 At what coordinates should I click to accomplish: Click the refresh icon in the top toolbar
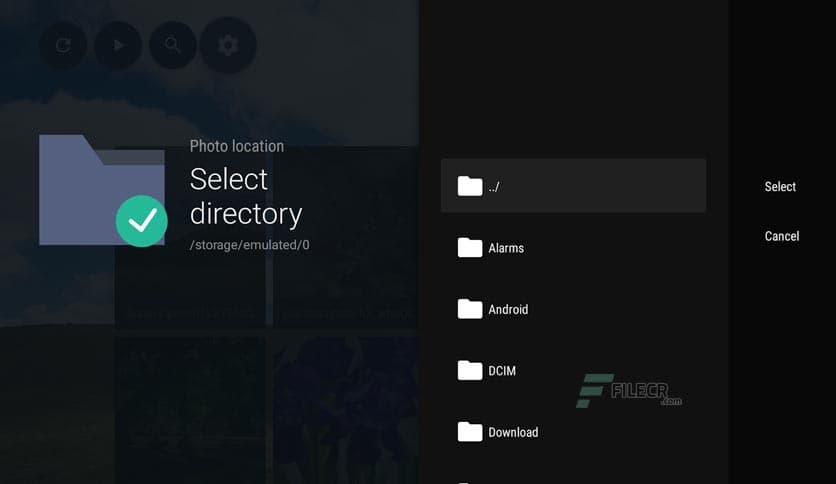[x=63, y=45]
